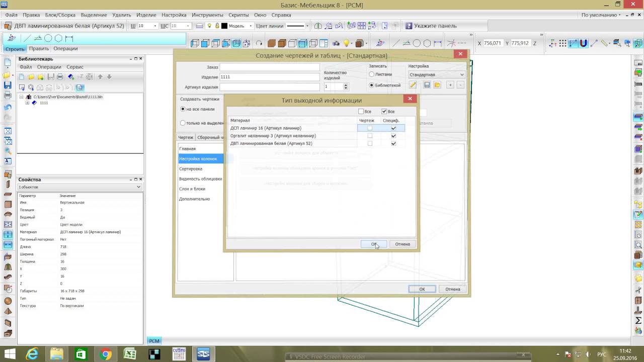Click the down arrow in Библиотекарь toolbar
Screen dimensions: 644x362
tap(109, 77)
